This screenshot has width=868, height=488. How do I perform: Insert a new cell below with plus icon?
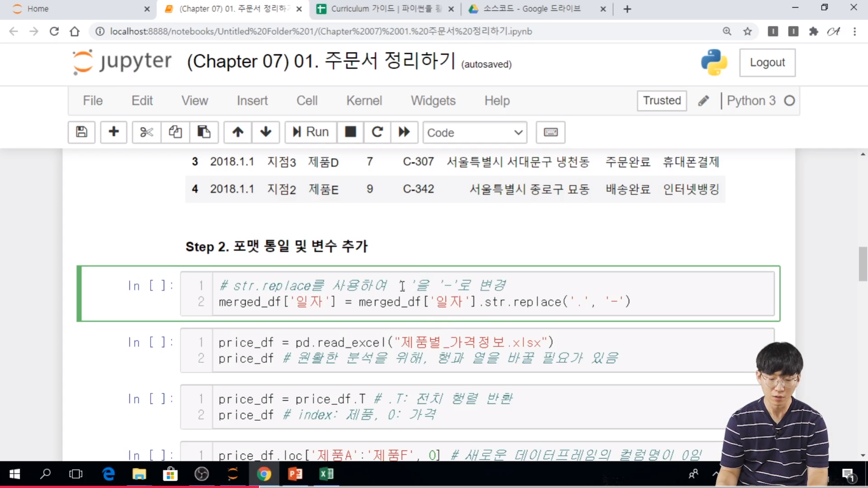pos(113,132)
